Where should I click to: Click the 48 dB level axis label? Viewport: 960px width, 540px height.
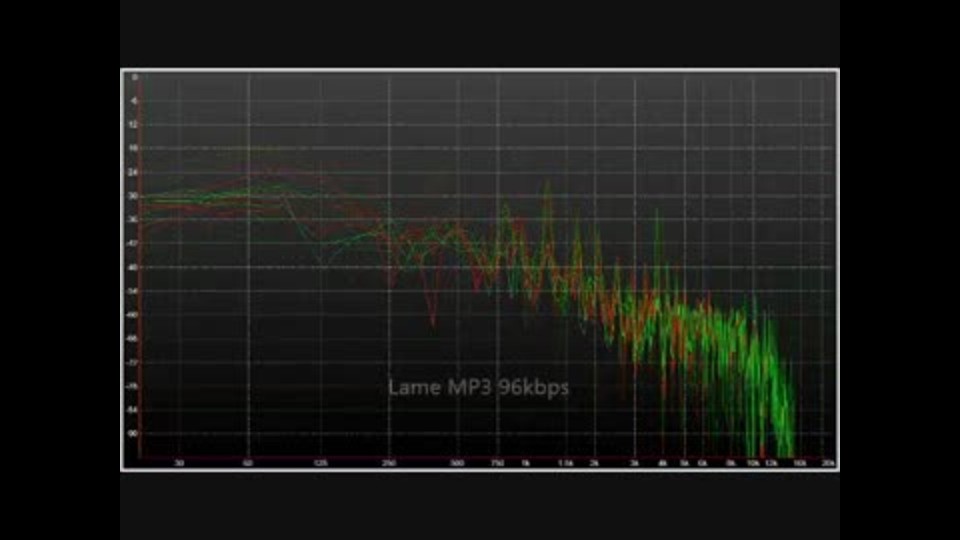(133, 268)
